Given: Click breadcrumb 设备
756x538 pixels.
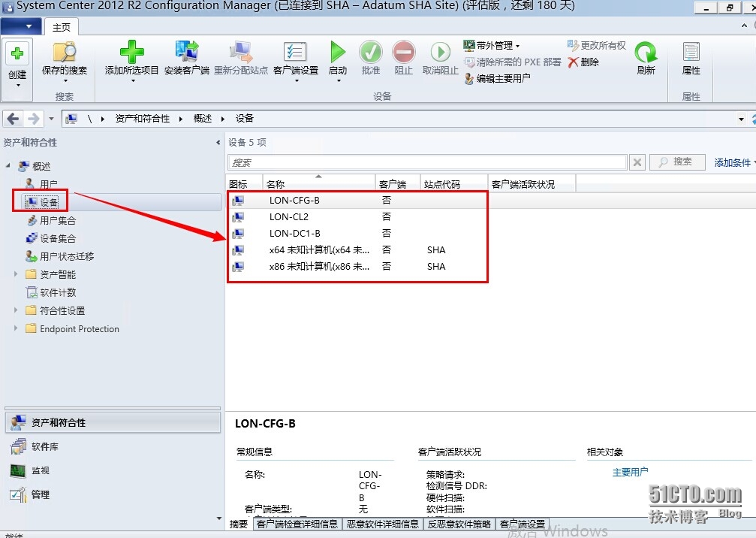Looking at the screenshot, I should click(245, 118).
